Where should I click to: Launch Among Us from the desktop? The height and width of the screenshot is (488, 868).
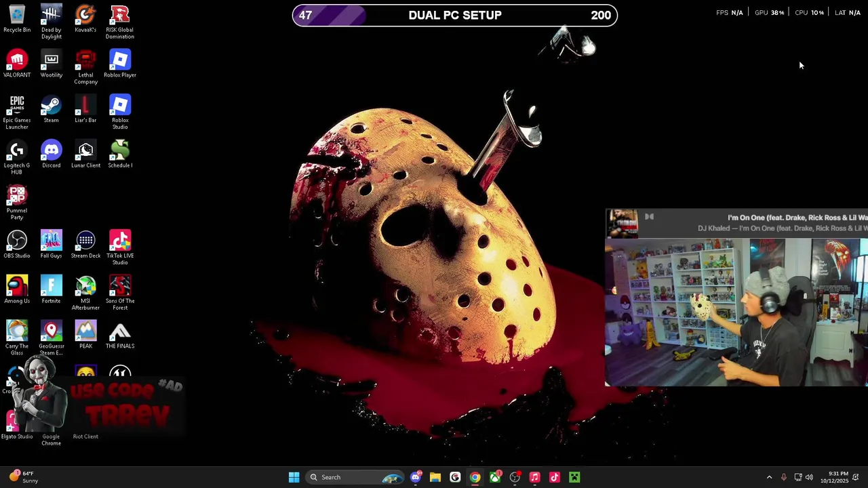[17, 290]
